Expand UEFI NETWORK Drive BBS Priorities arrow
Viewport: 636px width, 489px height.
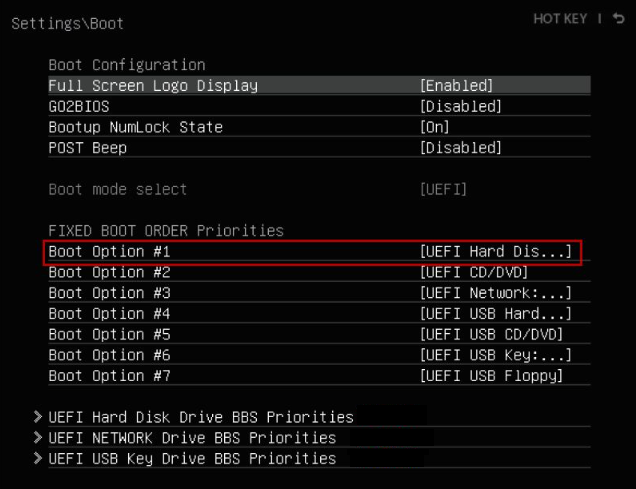tap(38, 438)
